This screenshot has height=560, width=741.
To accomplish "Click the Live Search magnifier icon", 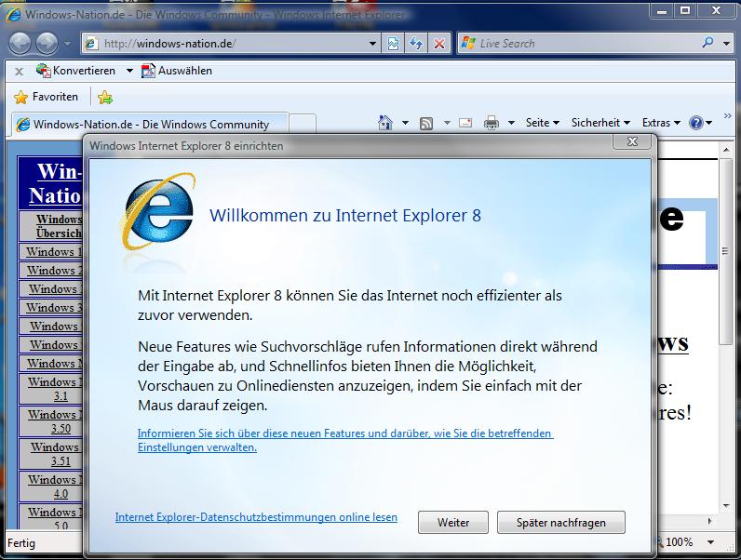I will [709, 43].
